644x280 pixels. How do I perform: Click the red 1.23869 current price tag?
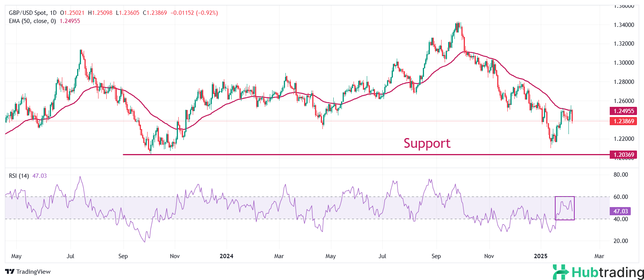pos(623,121)
